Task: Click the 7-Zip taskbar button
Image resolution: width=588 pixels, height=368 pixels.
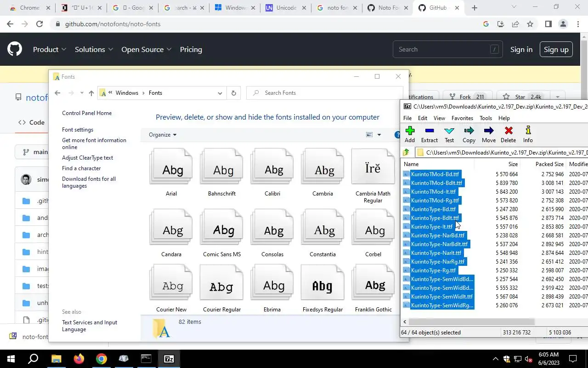Action: pyautogui.click(x=169, y=359)
